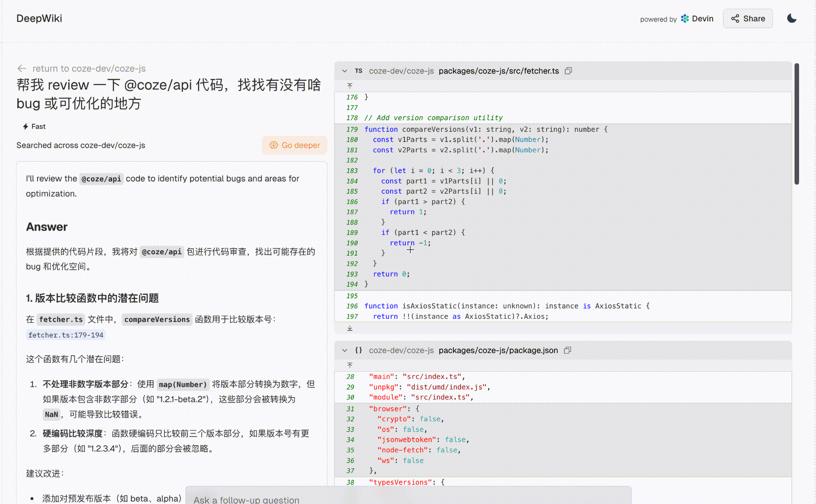Expand lines below fetcher.ts line 197
The width and height of the screenshot is (816, 504).
[350, 328]
